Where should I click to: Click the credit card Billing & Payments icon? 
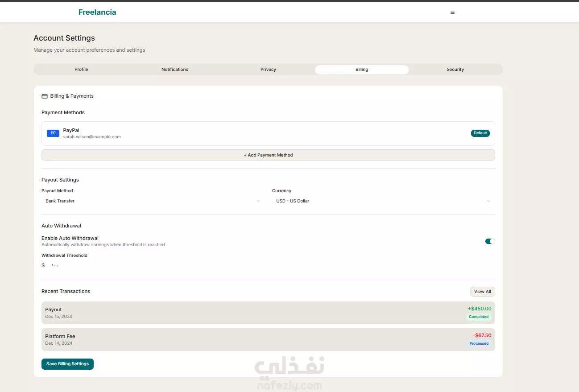tap(45, 96)
